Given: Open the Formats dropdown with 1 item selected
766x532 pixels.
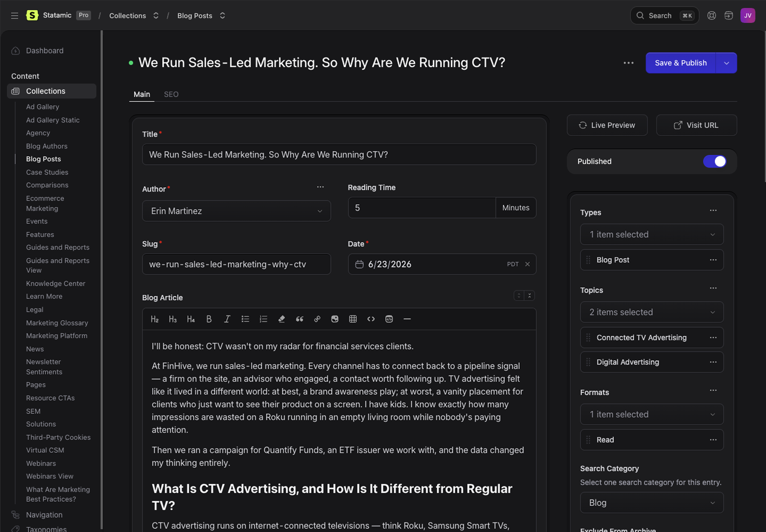Looking at the screenshot, I should pos(652,414).
